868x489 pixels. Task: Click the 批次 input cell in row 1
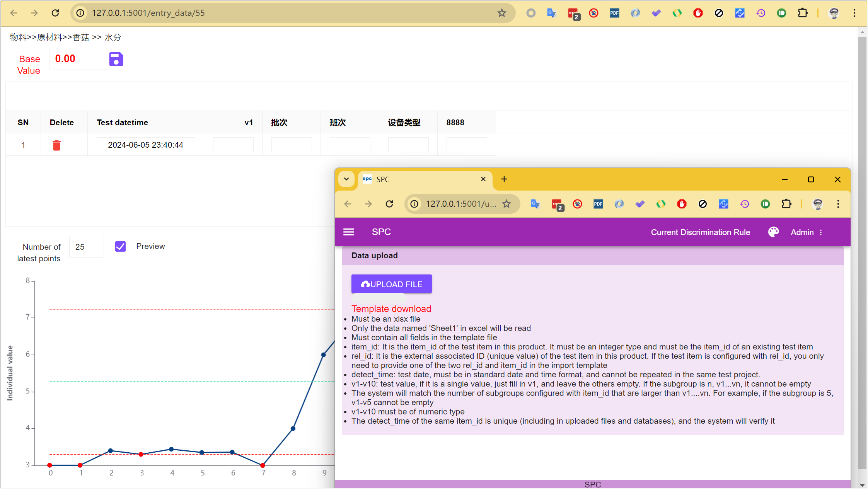click(x=292, y=145)
